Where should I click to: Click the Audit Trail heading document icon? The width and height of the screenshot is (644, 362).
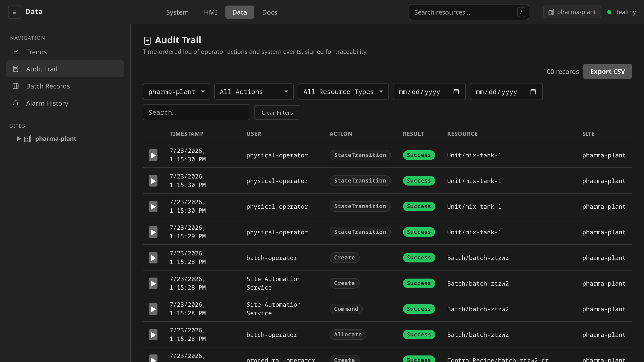[147, 40]
